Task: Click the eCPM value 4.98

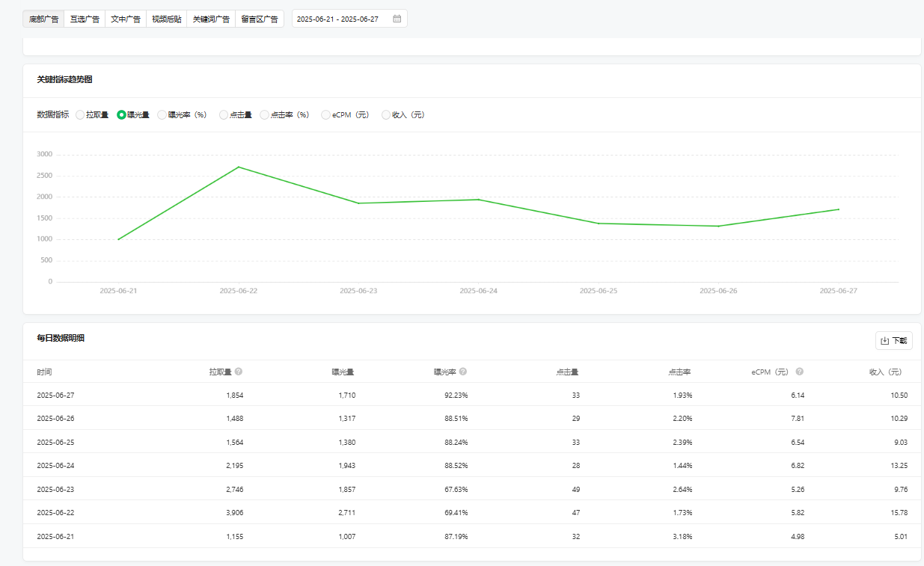Action: [798, 536]
